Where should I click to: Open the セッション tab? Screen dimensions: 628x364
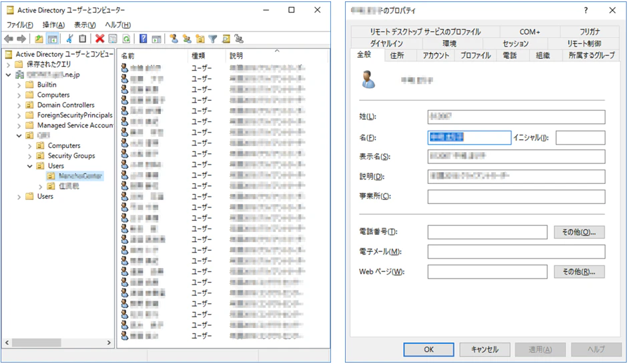[515, 43]
